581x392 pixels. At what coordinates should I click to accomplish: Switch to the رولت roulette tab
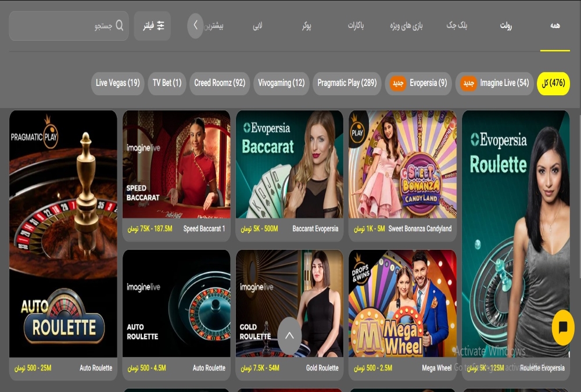(x=506, y=25)
